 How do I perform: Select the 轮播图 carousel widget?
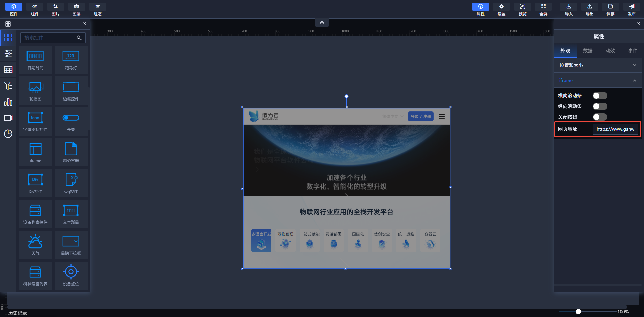click(35, 91)
